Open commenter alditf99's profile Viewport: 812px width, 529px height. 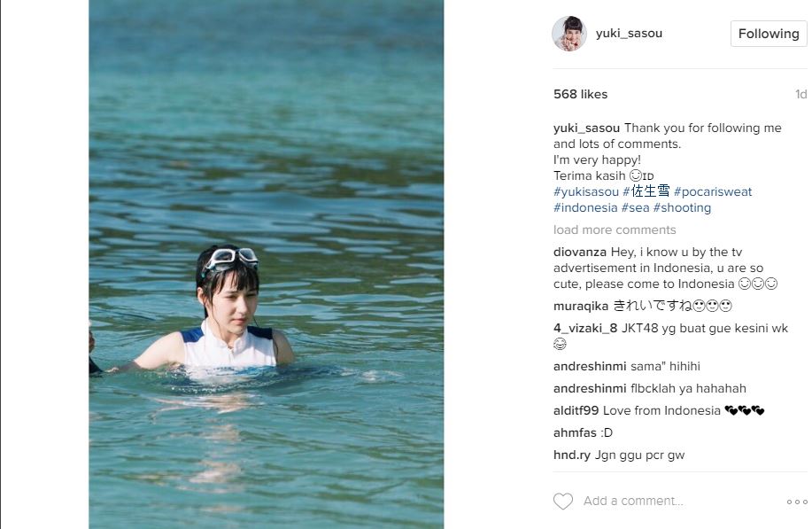(x=576, y=411)
